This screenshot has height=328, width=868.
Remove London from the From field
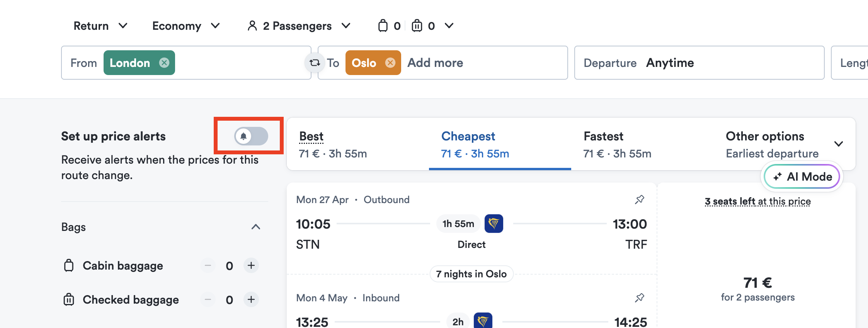164,63
